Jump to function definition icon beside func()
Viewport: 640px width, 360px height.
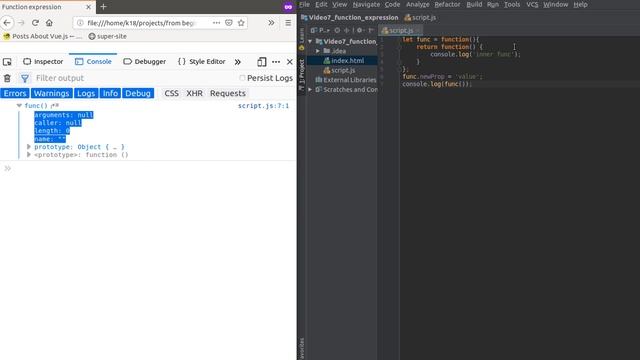[x=55, y=106]
